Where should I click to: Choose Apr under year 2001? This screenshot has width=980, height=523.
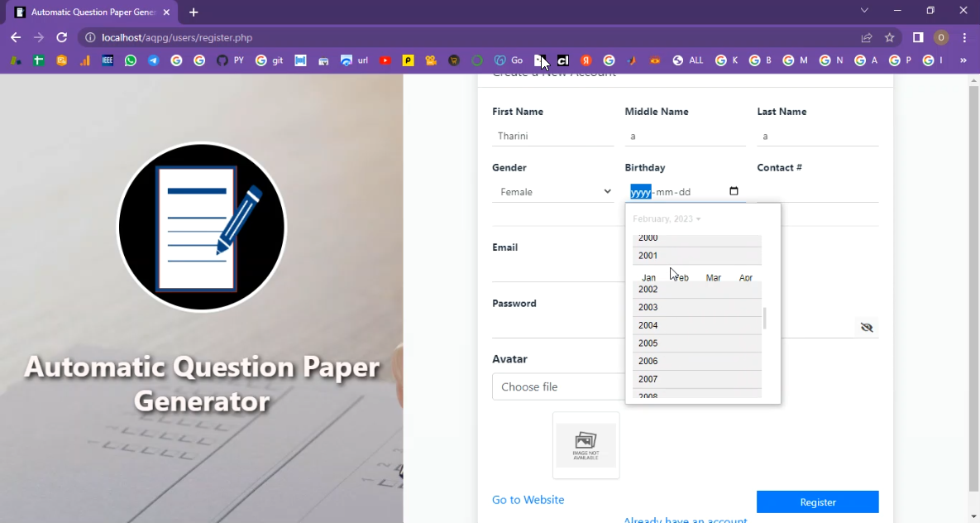click(746, 277)
